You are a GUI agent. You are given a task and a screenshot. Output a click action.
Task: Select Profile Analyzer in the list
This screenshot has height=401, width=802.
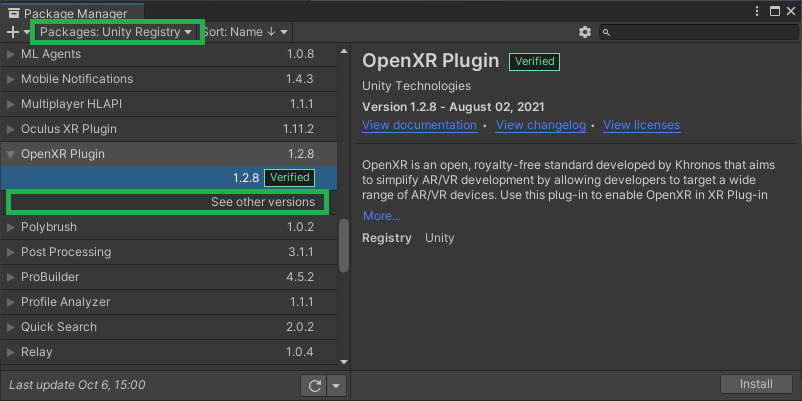(x=169, y=302)
